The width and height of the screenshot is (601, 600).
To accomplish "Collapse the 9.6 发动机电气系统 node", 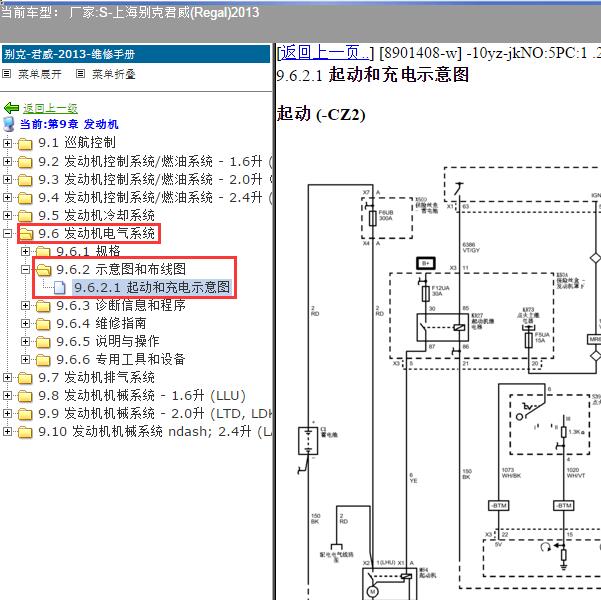I will 7,233.
